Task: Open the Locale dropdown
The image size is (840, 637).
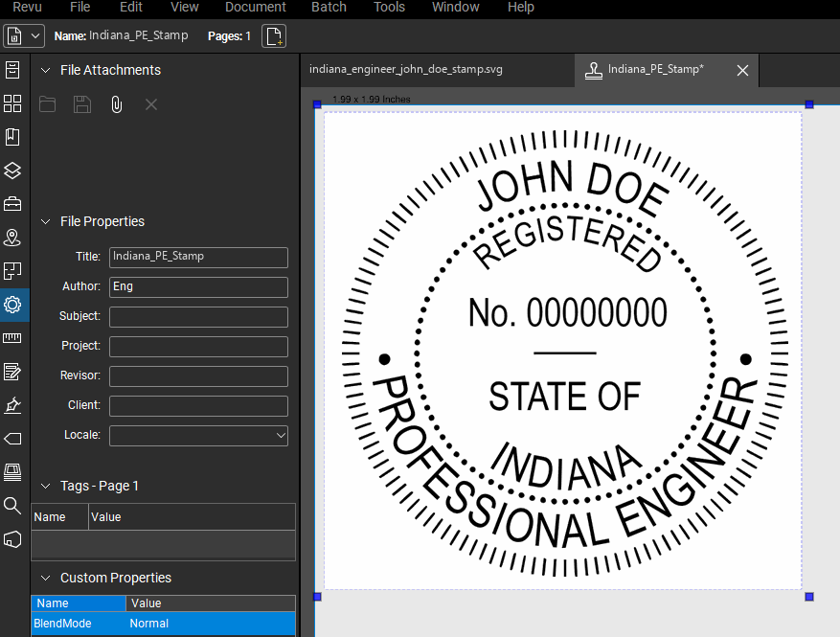Action: (x=199, y=436)
